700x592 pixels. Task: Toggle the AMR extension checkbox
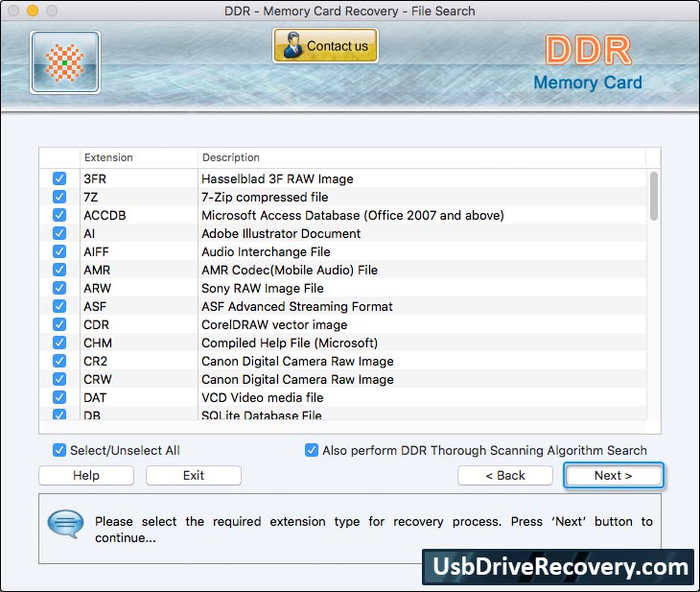[x=59, y=270]
